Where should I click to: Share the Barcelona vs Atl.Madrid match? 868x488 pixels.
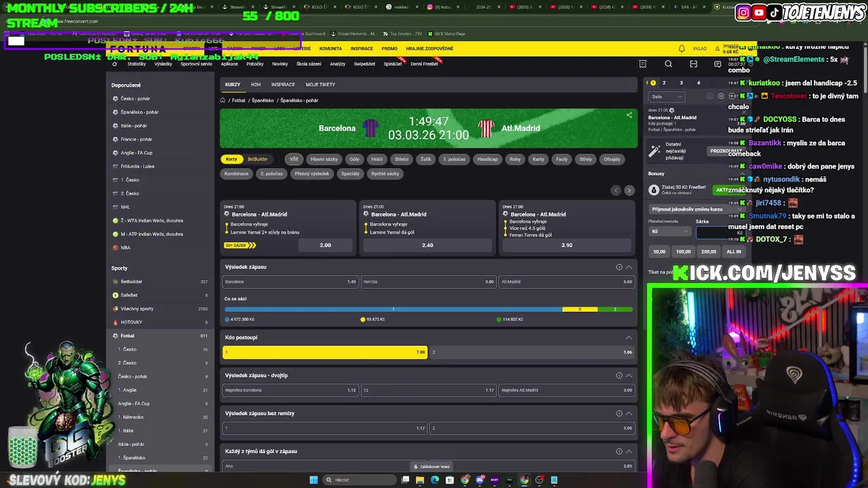click(629, 115)
